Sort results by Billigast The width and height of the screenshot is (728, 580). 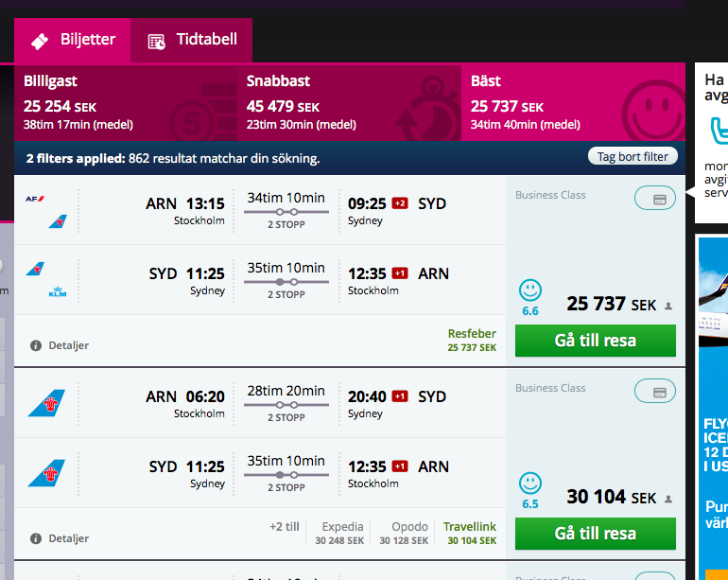click(126, 102)
